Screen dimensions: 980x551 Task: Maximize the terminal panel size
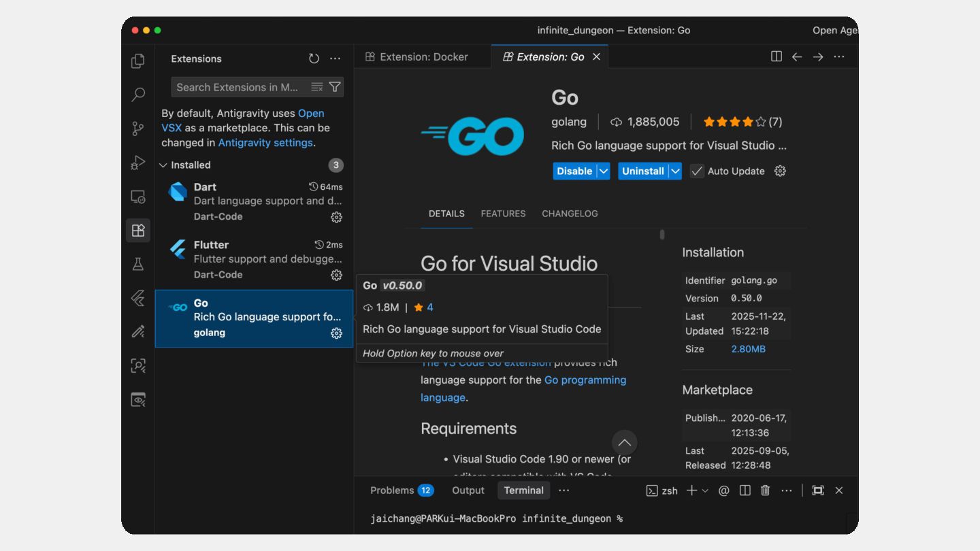pyautogui.click(x=818, y=490)
